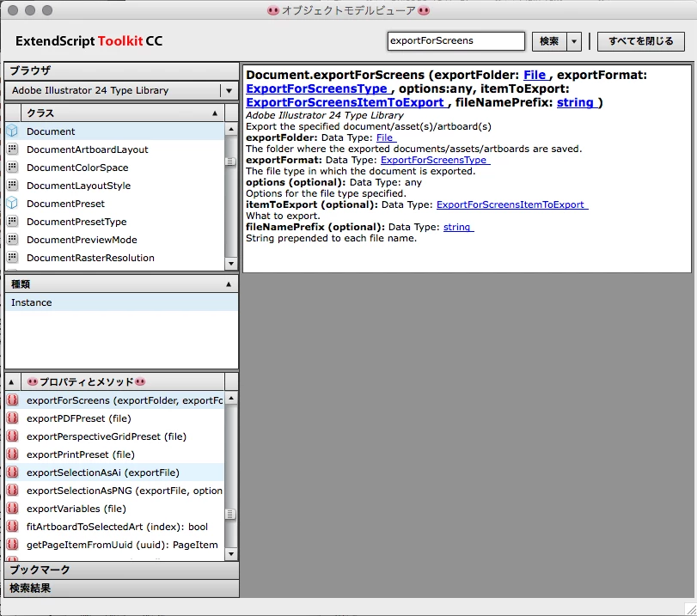
Task: Open ExportForScreensItemToExport link under itemToExport
Action: click(512, 204)
